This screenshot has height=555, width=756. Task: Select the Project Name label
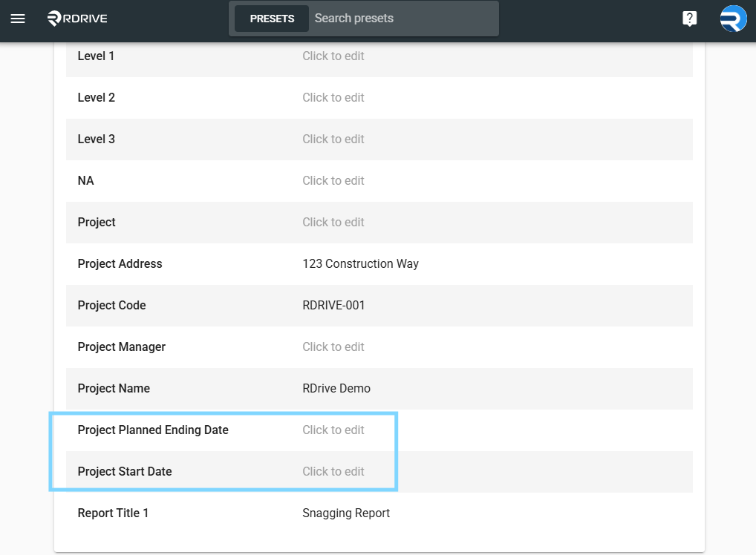114,388
